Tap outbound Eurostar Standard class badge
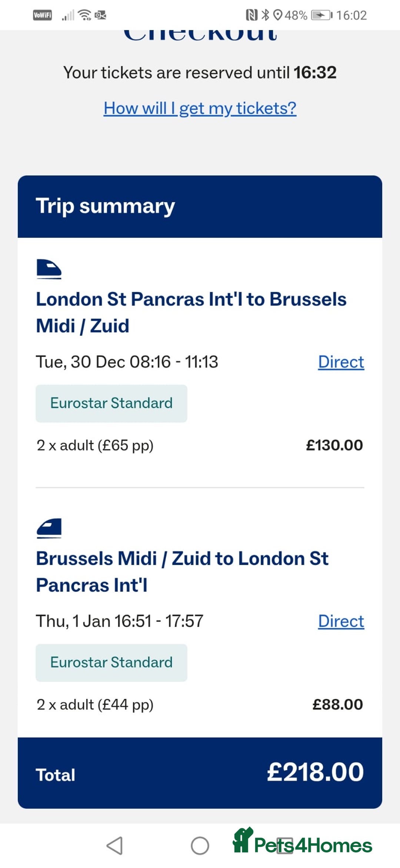The height and width of the screenshot is (868, 400). click(111, 403)
